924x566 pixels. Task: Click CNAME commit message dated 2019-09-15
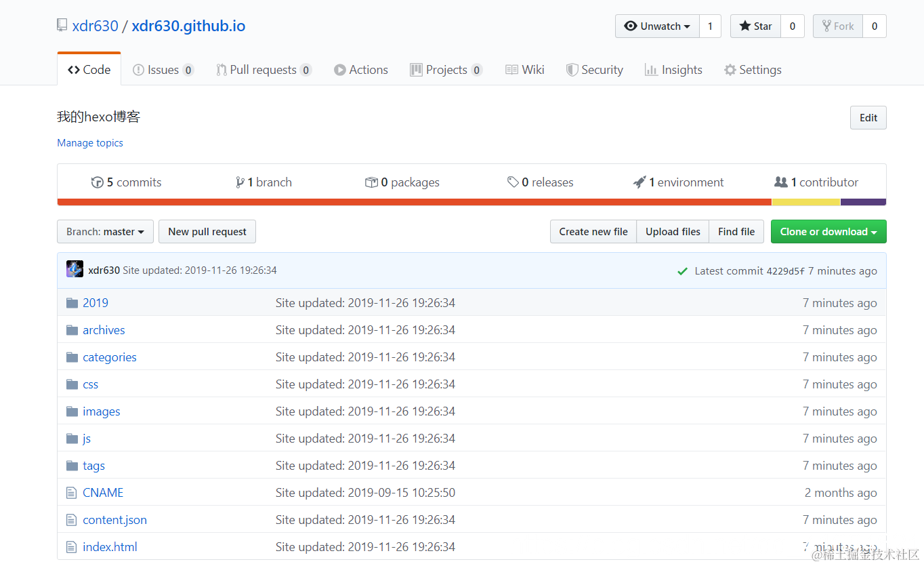point(365,493)
